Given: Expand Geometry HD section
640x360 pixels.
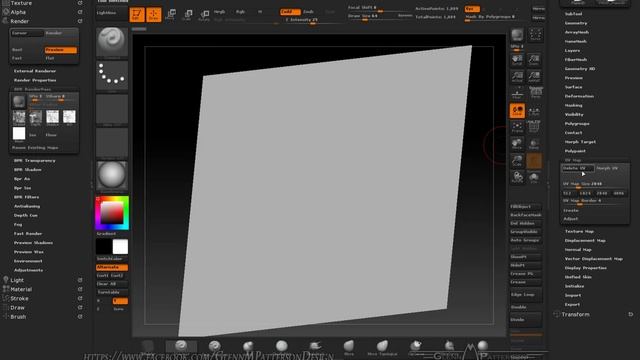Looking at the screenshot, I should click(580, 69).
